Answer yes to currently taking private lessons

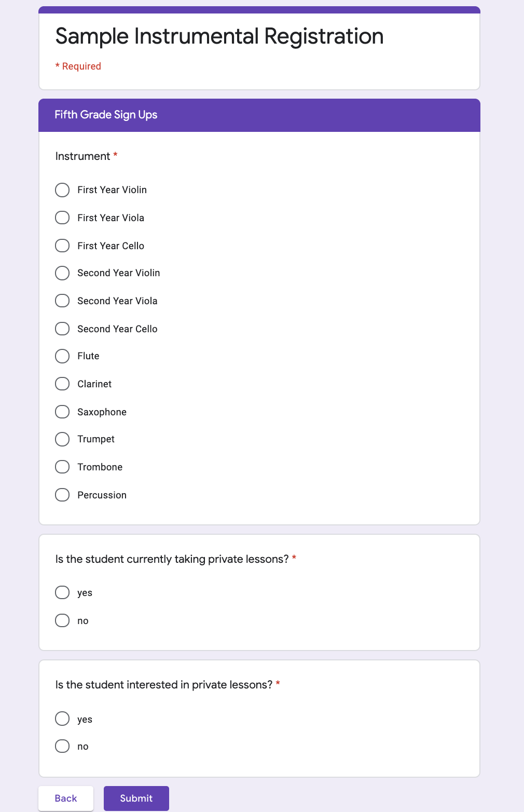click(x=62, y=592)
